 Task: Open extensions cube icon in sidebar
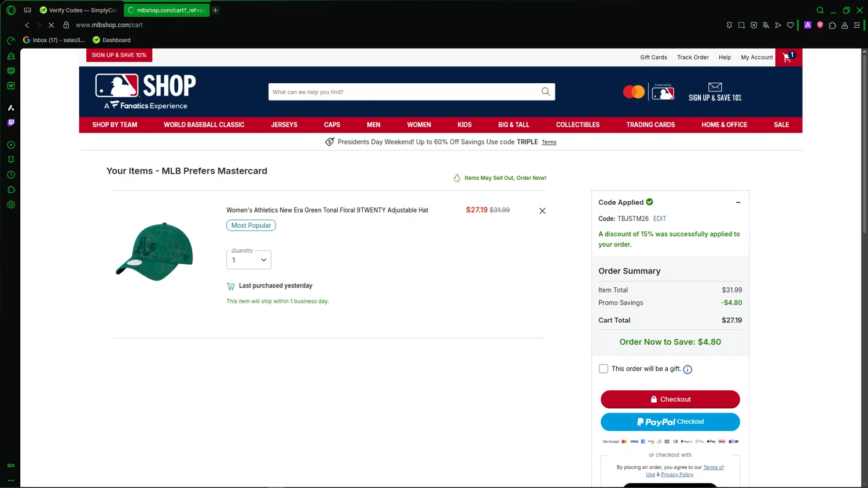(x=11, y=190)
